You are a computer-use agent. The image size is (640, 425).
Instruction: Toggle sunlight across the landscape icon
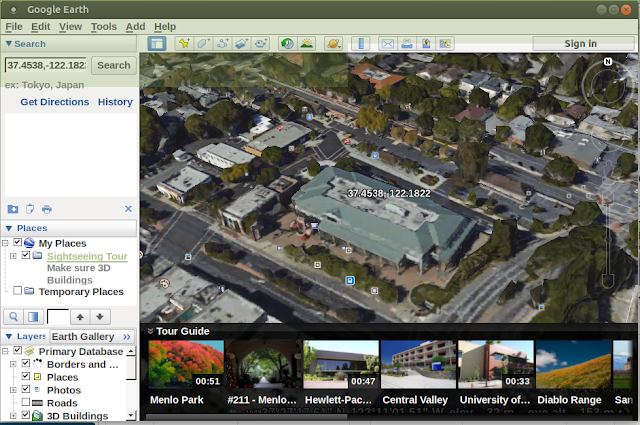click(x=307, y=43)
